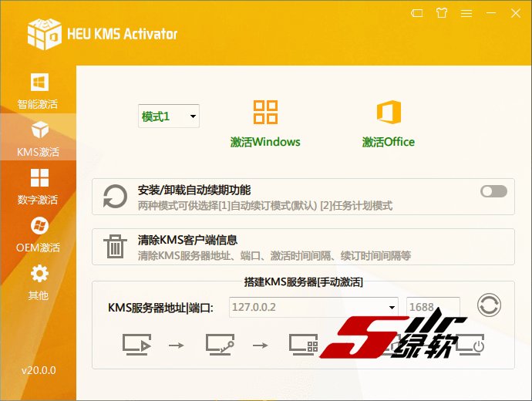Click the Activate Windows grid icon
The width and height of the screenshot is (532, 401).
pyautogui.click(x=265, y=113)
